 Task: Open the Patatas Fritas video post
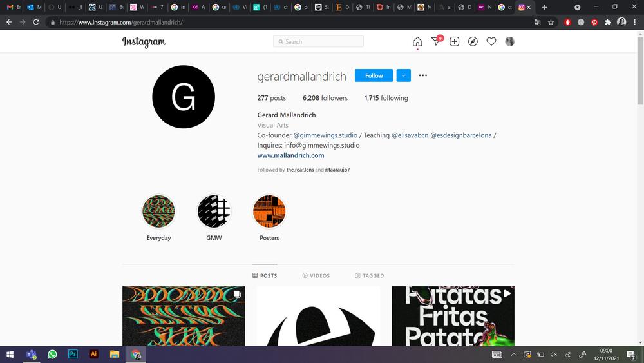click(453, 316)
